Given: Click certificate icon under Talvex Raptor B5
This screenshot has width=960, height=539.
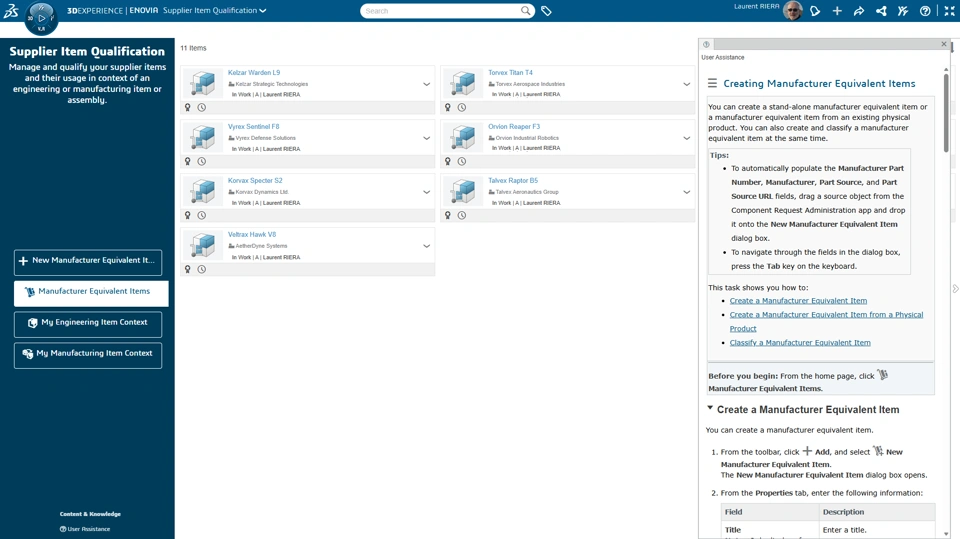Looking at the screenshot, I should (x=448, y=215).
